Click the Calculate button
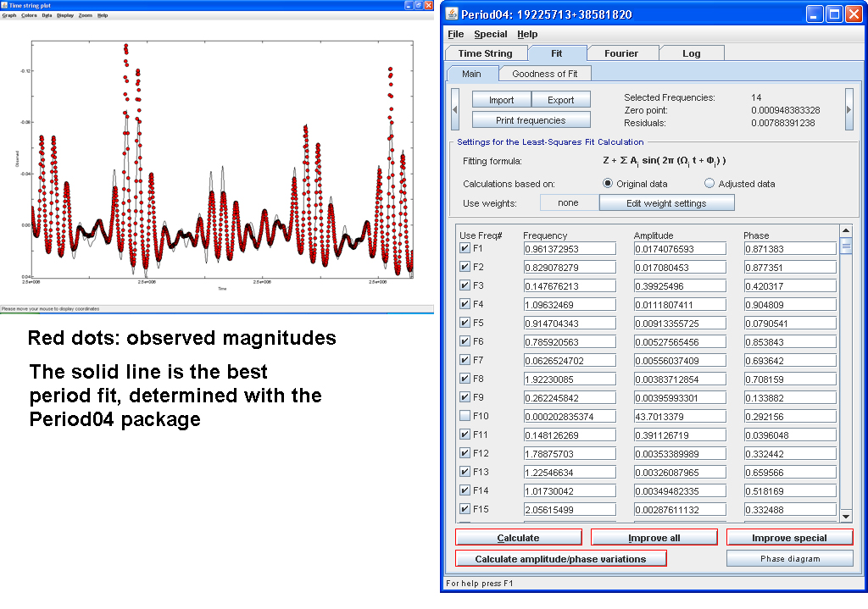Screen dimensions: 868x609 coord(518,538)
